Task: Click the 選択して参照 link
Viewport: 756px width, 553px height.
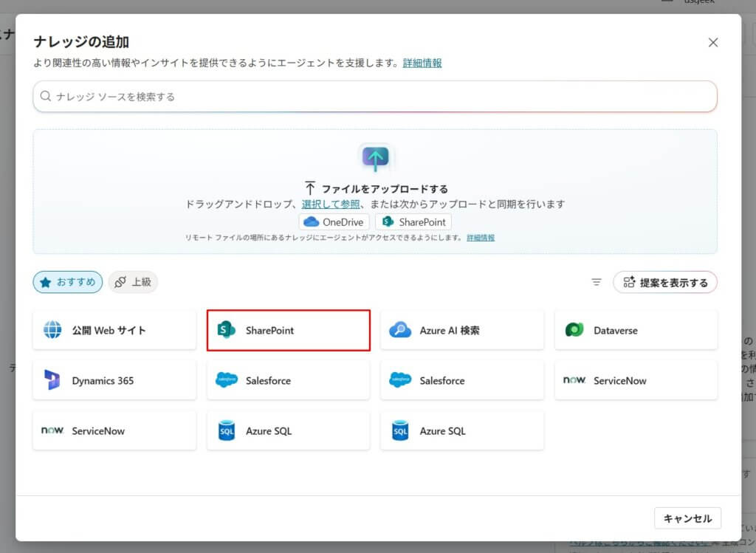Action: point(331,204)
